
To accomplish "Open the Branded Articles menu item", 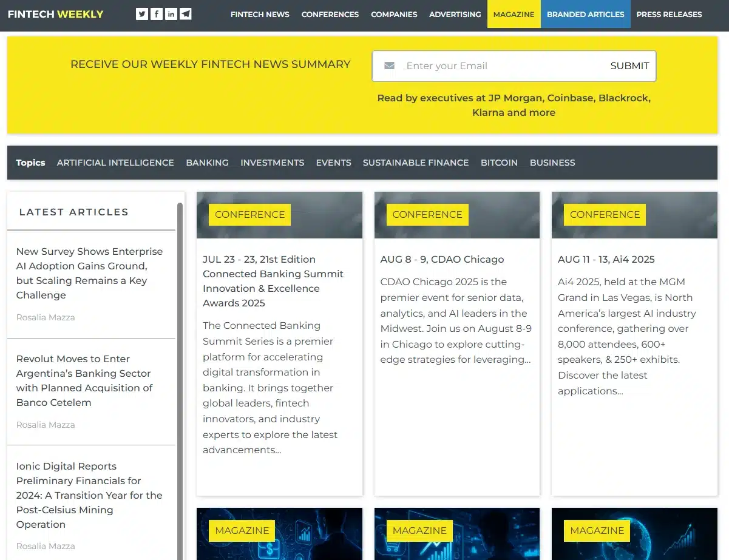I will (586, 14).
